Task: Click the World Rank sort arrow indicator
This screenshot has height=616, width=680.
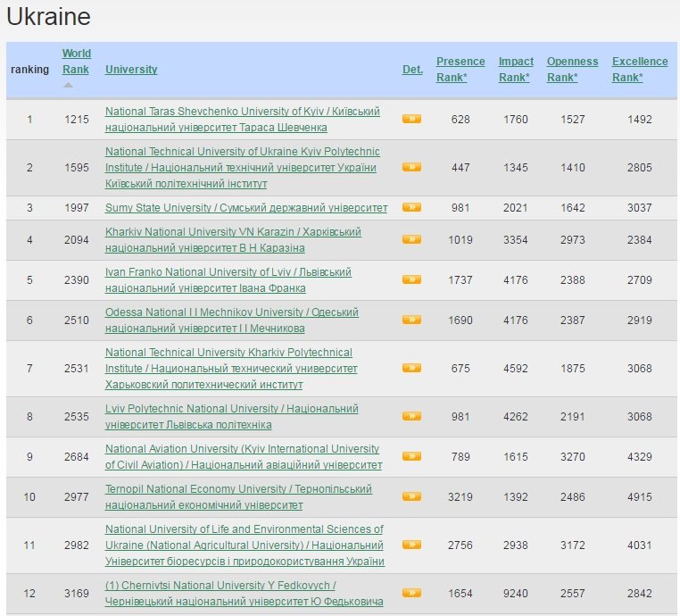Action: click(69, 86)
